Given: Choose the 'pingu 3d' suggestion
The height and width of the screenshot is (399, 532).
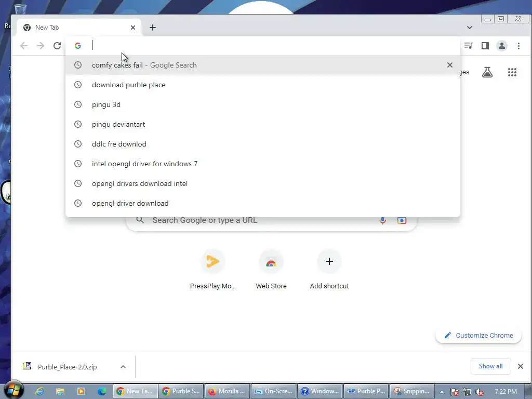Looking at the screenshot, I should (x=262, y=104).
